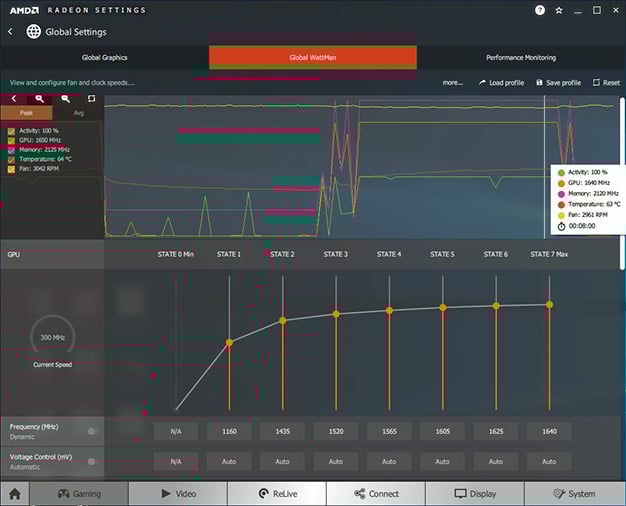The width and height of the screenshot is (626, 506).
Task: Switch to Global Graphics tab
Action: coord(104,58)
